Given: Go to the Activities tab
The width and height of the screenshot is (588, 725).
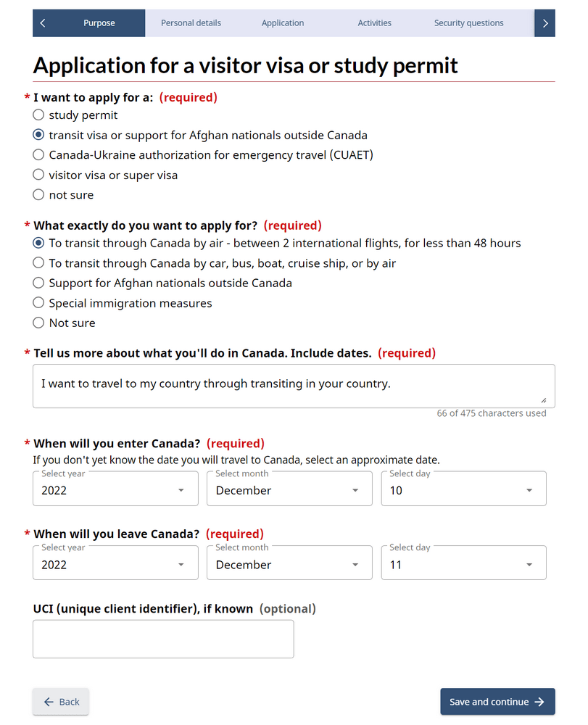Looking at the screenshot, I should (374, 23).
